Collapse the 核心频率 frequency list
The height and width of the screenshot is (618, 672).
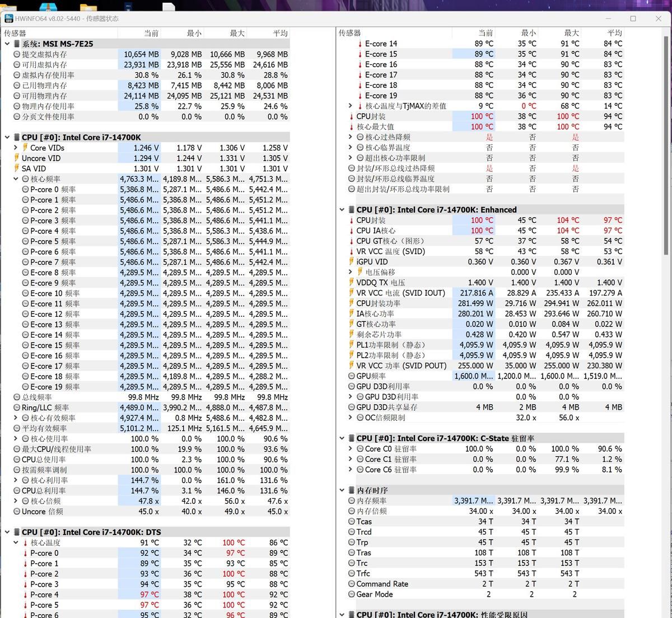[16, 179]
